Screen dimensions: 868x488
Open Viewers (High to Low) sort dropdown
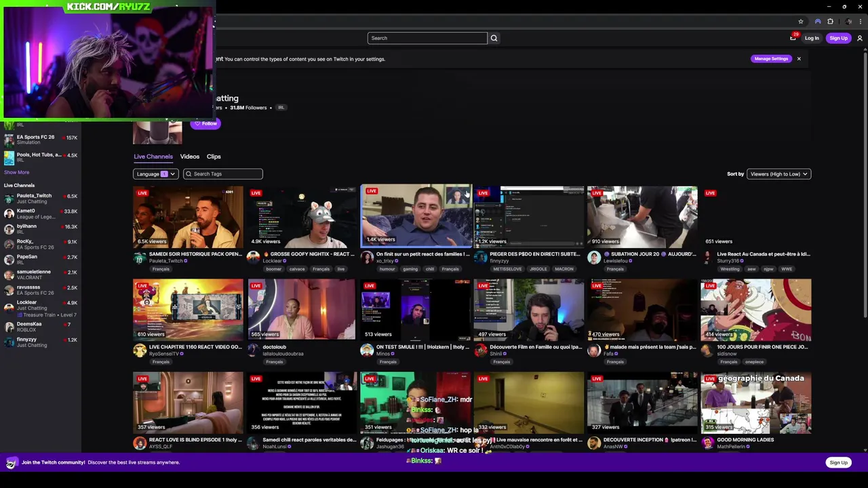click(778, 174)
